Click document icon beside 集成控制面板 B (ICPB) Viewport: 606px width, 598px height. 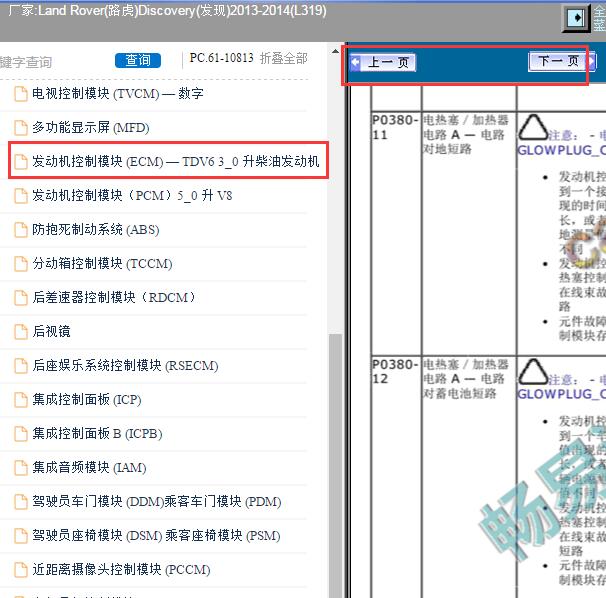pos(20,434)
